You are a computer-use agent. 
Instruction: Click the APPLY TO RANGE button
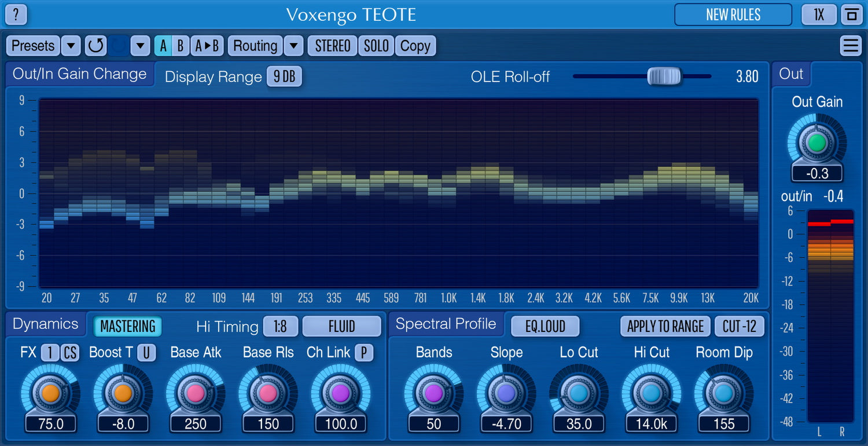click(665, 327)
